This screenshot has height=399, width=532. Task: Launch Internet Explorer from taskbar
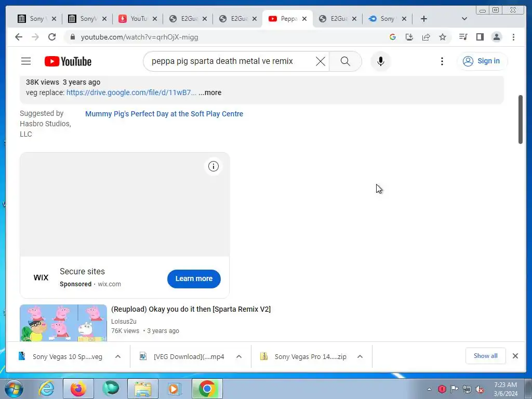[x=46, y=389]
